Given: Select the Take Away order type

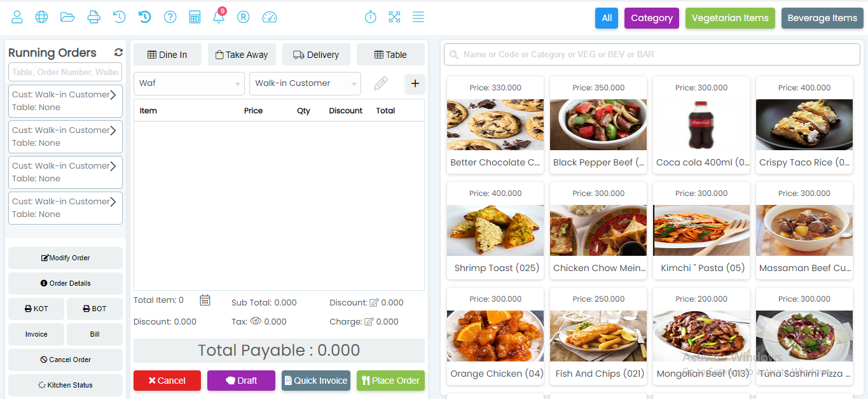Looking at the screenshot, I should [241, 55].
